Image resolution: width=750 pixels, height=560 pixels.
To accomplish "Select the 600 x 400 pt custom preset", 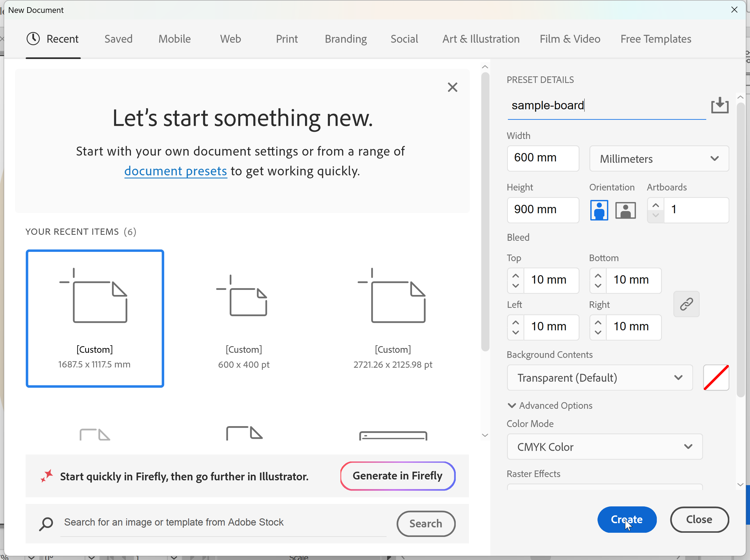I will pos(244,318).
